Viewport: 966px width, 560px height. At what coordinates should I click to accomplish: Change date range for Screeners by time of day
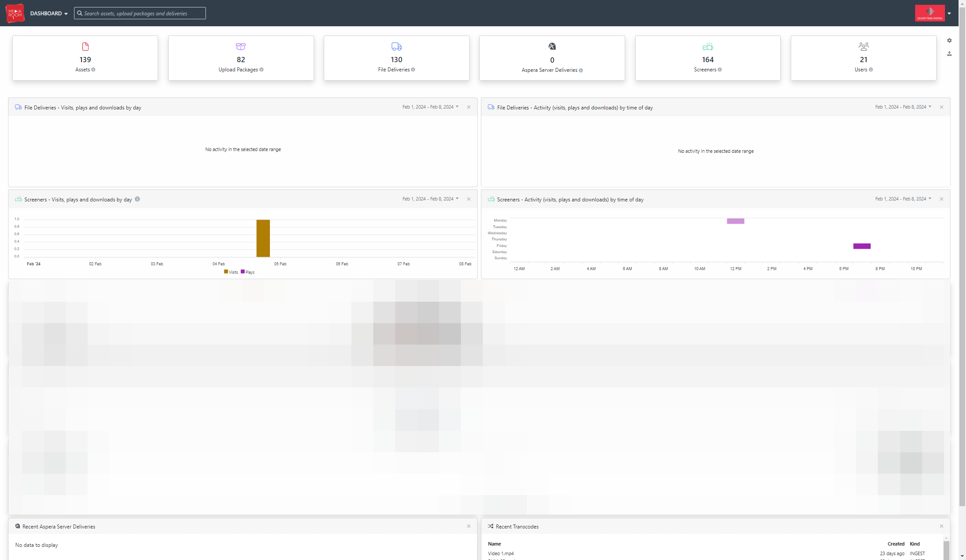(903, 199)
